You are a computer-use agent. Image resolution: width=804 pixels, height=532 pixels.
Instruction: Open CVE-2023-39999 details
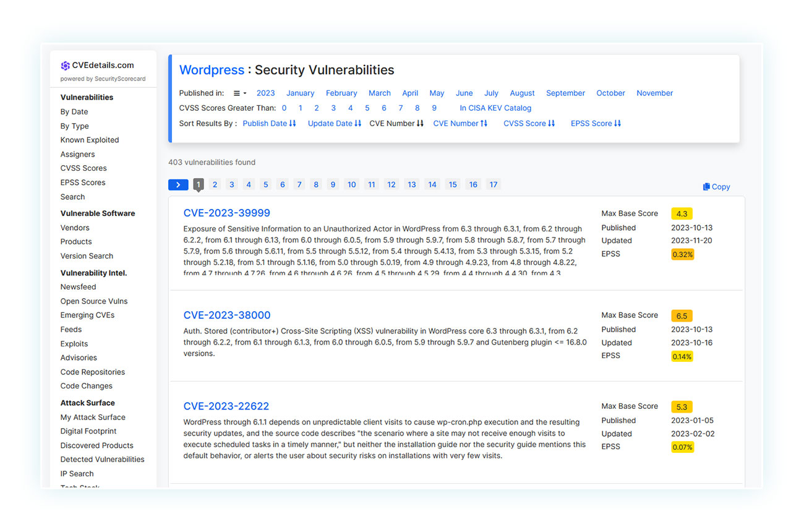point(226,213)
